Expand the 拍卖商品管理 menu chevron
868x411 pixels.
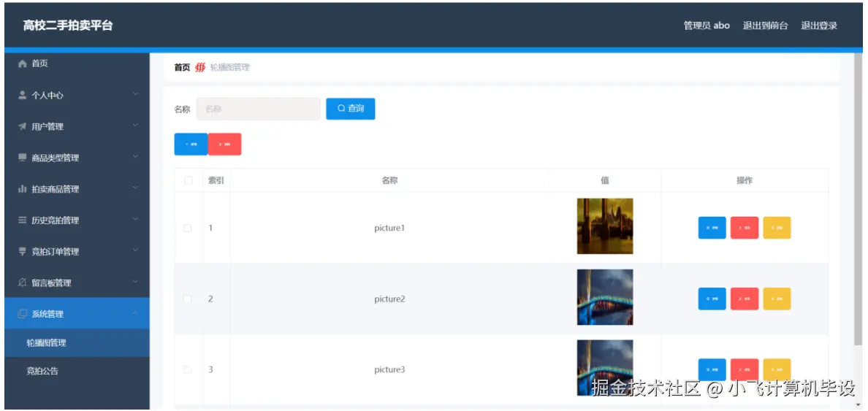point(136,188)
